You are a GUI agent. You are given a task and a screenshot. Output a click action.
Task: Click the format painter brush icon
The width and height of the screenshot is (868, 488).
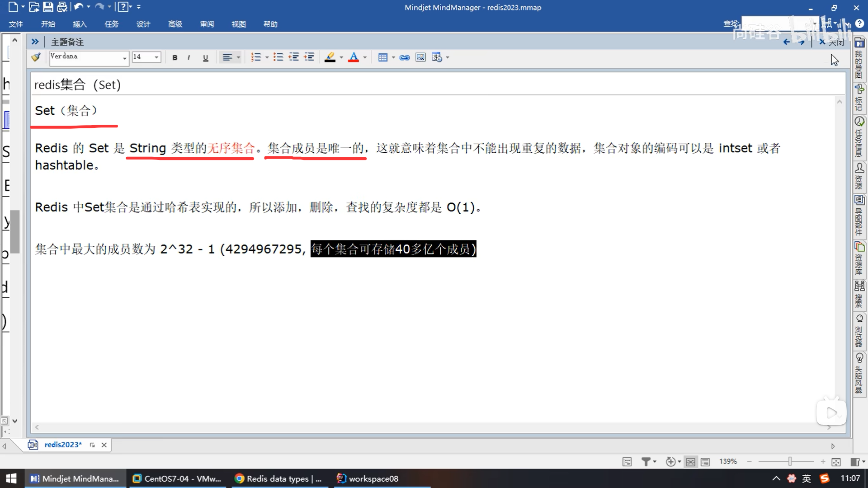click(36, 57)
